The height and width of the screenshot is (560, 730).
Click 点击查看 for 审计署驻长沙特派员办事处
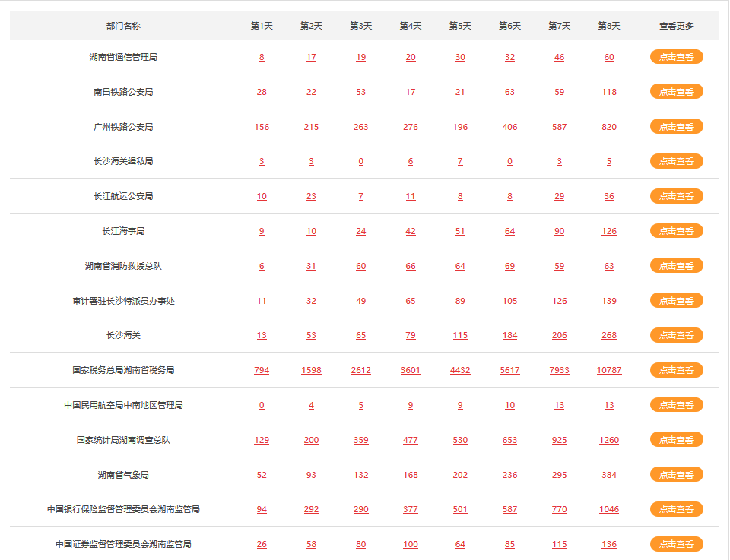point(676,300)
